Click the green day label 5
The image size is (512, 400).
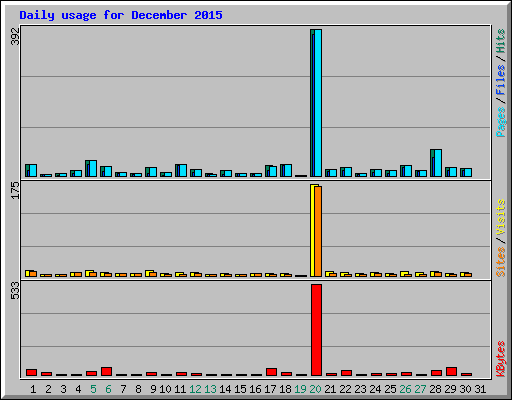point(93,389)
